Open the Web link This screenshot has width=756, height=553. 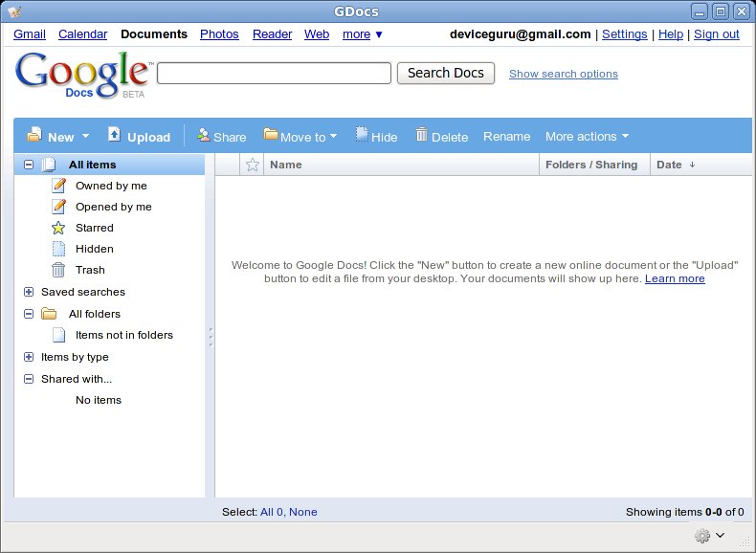click(317, 34)
